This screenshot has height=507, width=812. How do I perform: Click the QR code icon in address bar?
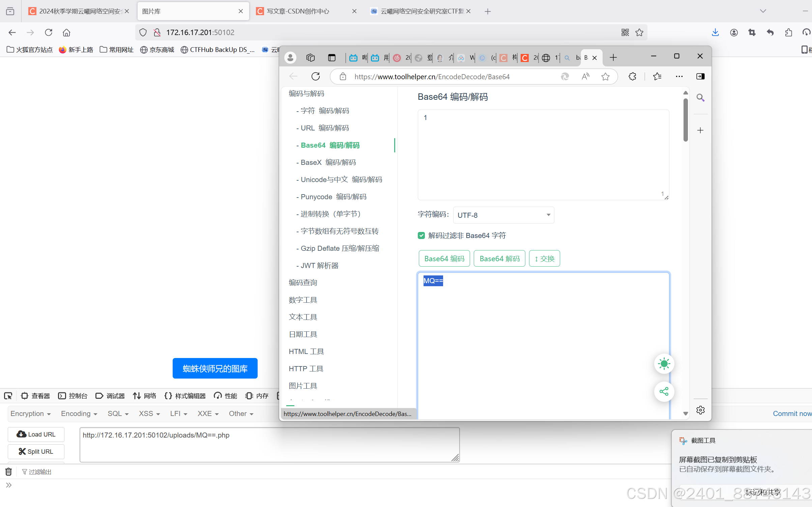tap(625, 32)
